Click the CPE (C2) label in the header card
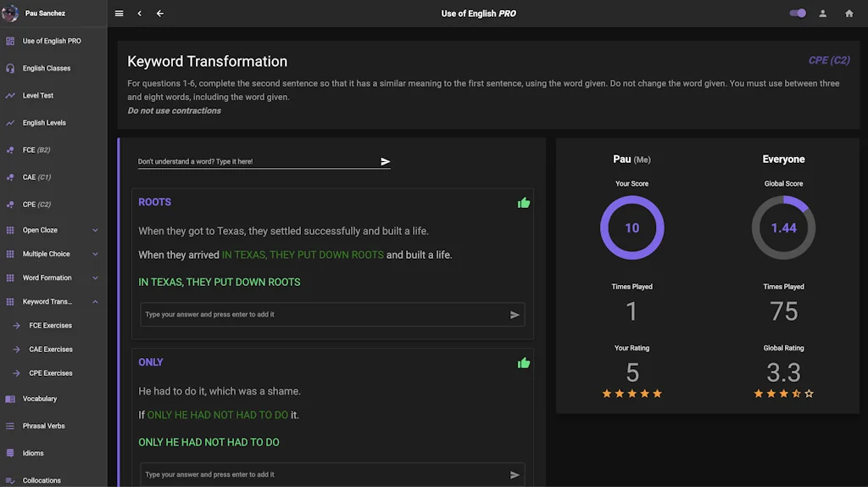Screen dimensions: 868x487 pos(829,60)
